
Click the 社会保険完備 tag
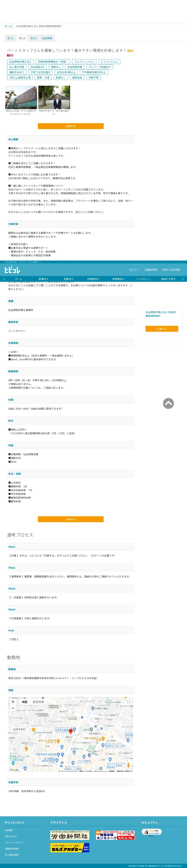(75, 67)
